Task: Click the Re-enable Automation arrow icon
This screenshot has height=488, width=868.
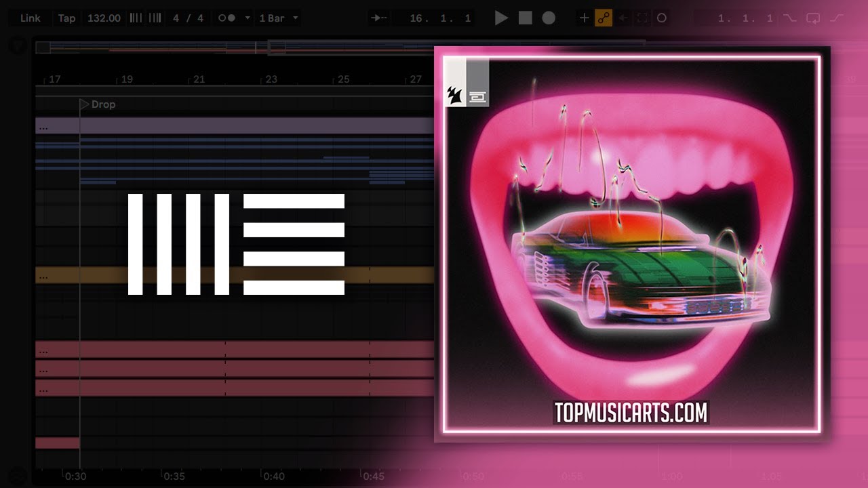Action: pyautogui.click(x=623, y=18)
